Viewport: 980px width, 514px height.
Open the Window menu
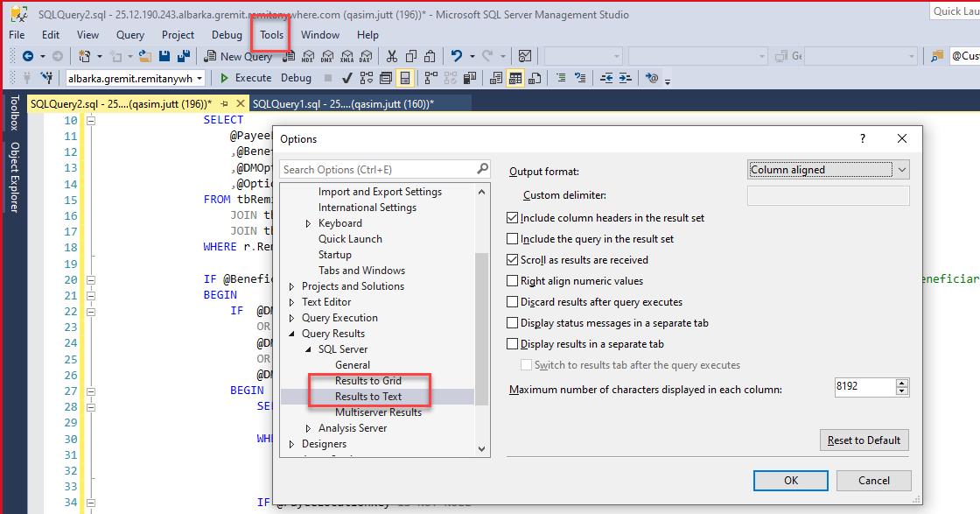pos(320,35)
